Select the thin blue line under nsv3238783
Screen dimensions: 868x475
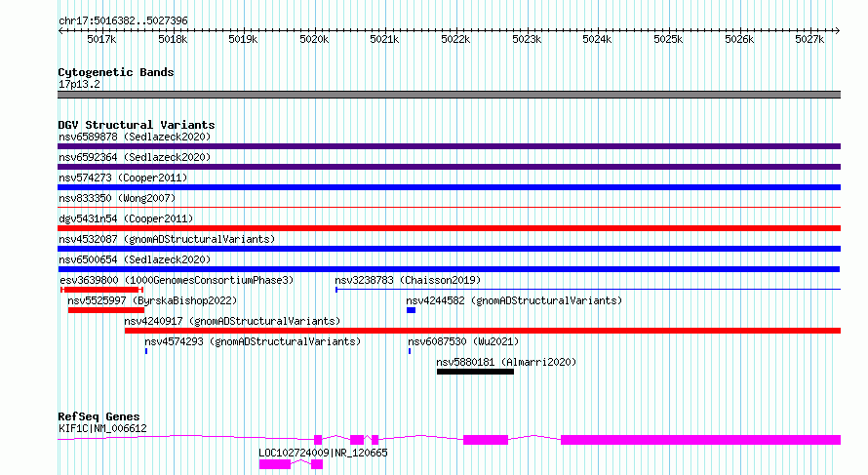[x=588, y=289]
